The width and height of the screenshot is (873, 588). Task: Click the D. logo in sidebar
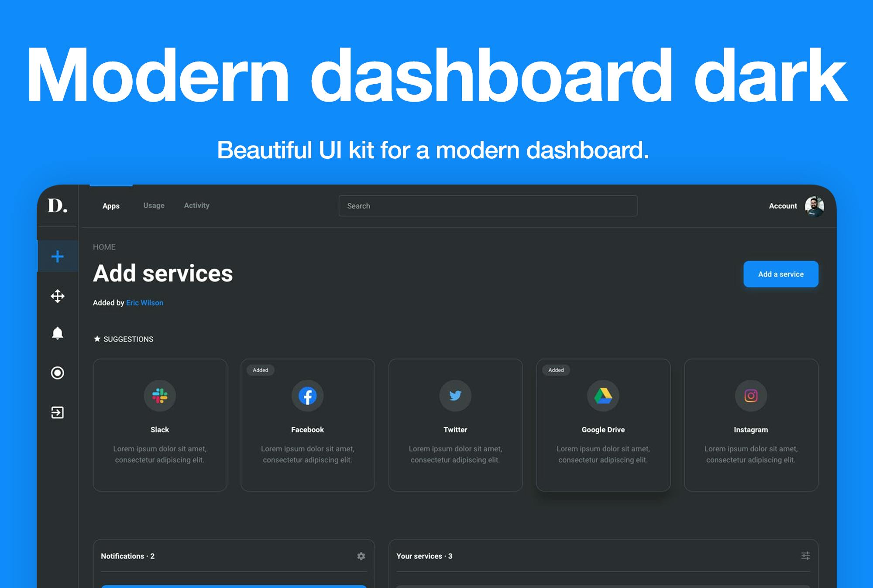coord(58,206)
